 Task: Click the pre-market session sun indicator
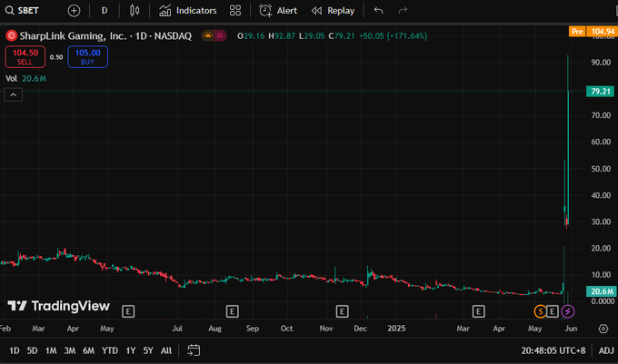point(208,35)
